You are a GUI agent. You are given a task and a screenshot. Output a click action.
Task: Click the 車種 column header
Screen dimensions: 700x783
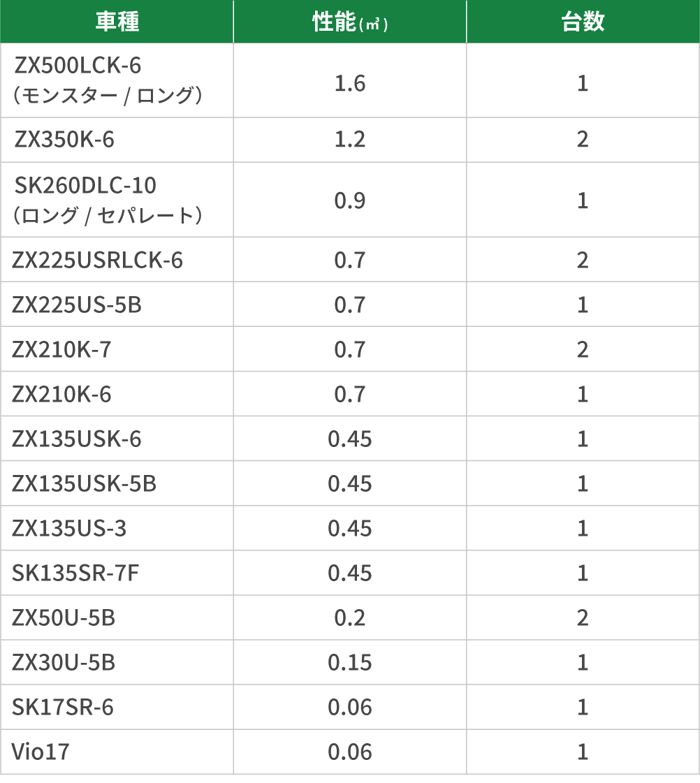click(x=117, y=22)
